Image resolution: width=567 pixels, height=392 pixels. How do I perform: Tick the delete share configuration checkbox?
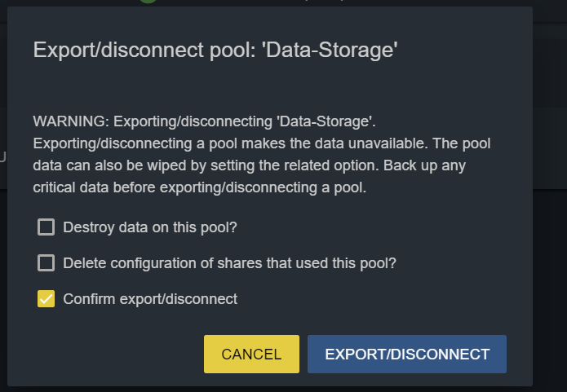pyautogui.click(x=47, y=263)
